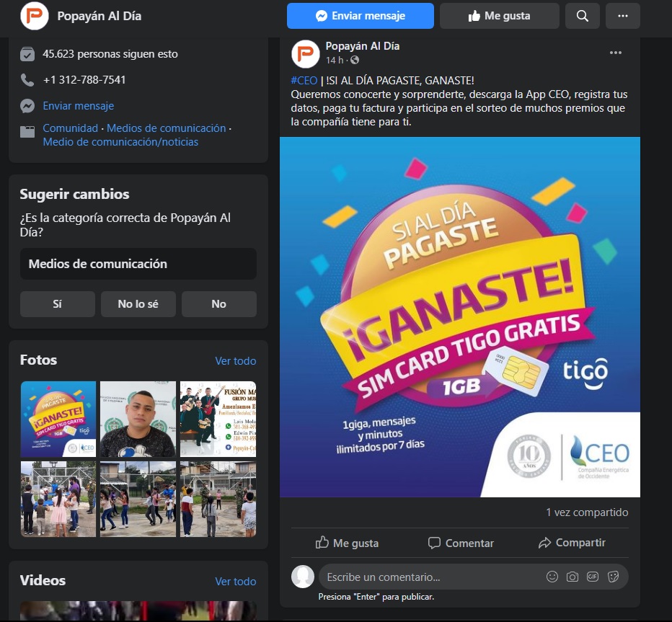Viewport: 672px width, 622px height.
Task: Open the video preview under Videos
Action: click(x=138, y=611)
